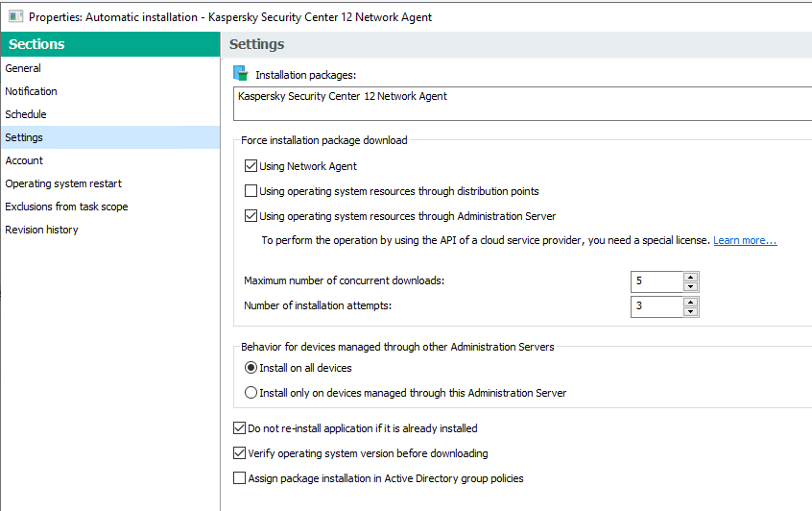Uncheck Using Network Agent checkbox
This screenshot has height=511, width=812.
(x=251, y=166)
